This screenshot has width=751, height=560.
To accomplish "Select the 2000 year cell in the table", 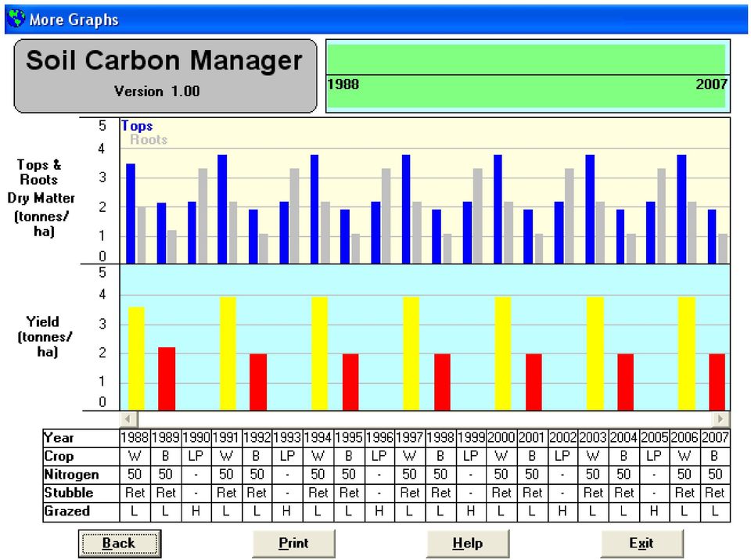I will tap(501, 438).
